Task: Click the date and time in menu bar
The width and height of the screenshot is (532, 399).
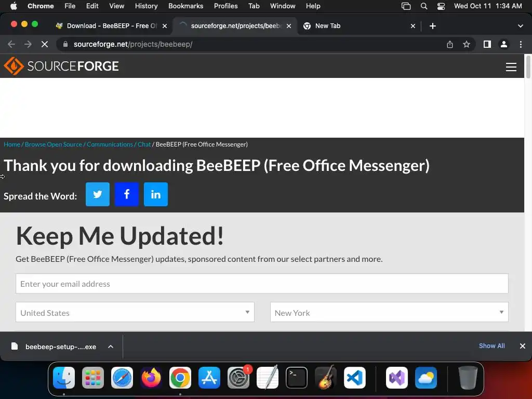Action: (488, 6)
